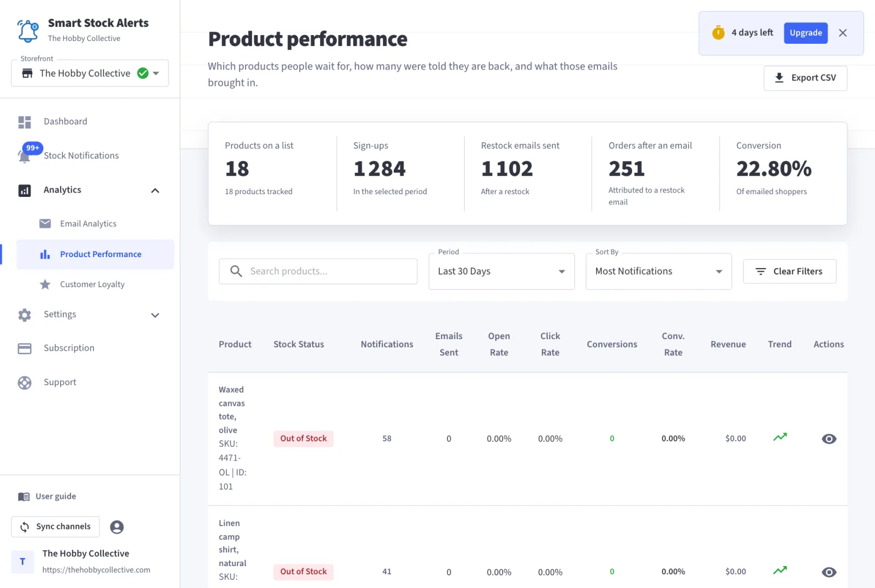Sort by the Notifications column header
Image resolution: width=875 pixels, height=588 pixels.
tap(387, 345)
